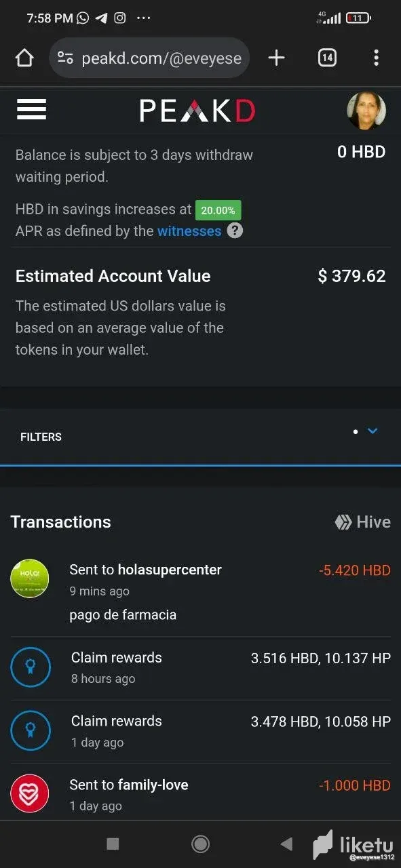Tap the Android back navigation button
The width and height of the screenshot is (401, 868).
click(286, 844)
